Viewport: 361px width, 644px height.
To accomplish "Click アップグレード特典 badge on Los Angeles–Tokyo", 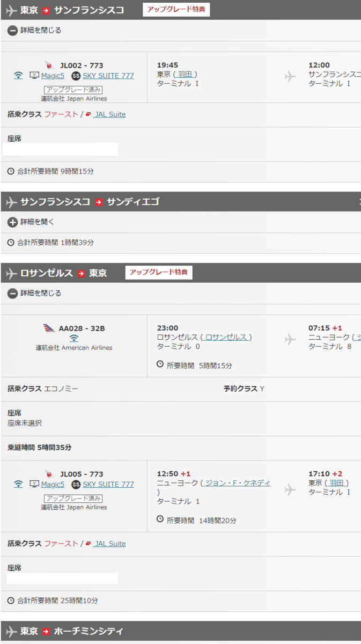I will (x=159, y=273).
